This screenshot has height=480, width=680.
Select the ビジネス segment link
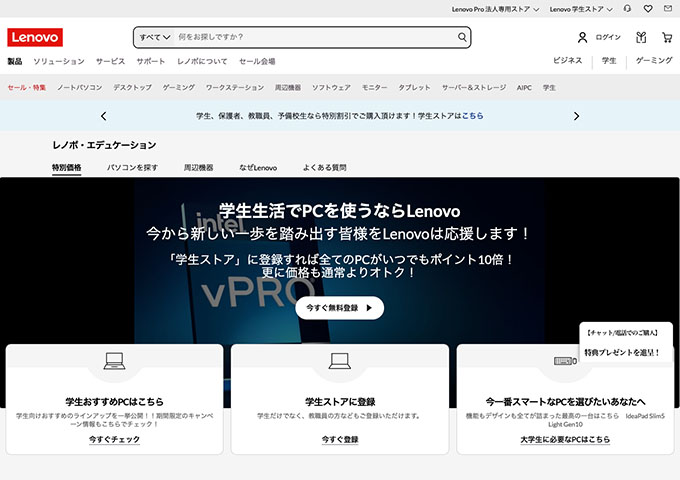[x=567, y=61]
